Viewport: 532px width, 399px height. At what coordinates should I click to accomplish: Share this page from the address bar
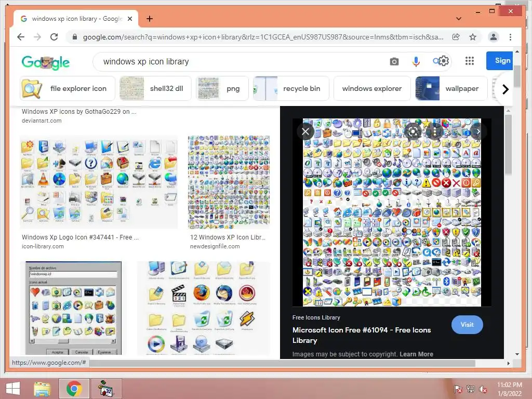click(456, 37)
